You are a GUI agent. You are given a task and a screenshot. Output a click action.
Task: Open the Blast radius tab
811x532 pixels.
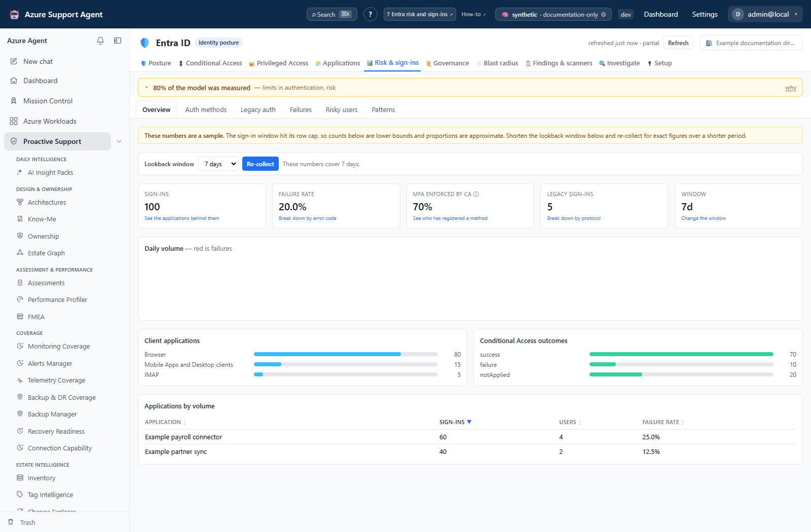pos(497,63)
